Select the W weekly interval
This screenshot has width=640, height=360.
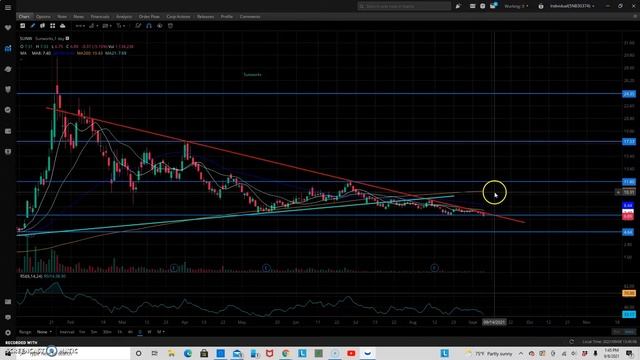tap(149, 332)
